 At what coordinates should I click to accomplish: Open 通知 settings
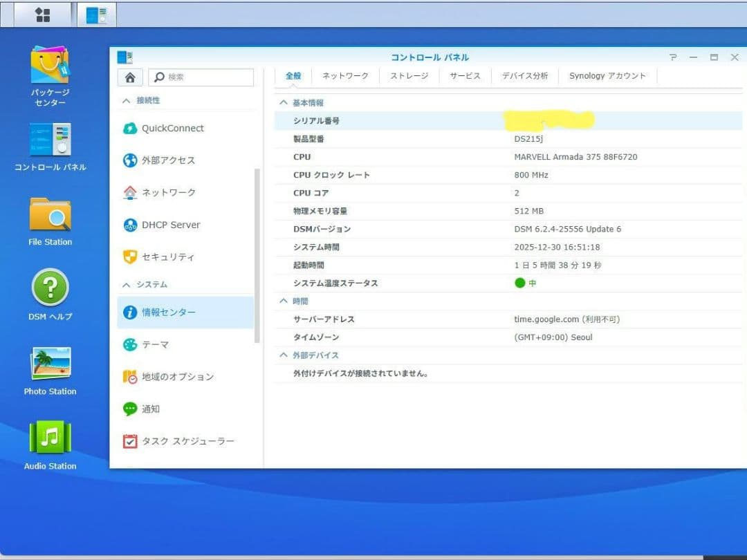[150, 409]
